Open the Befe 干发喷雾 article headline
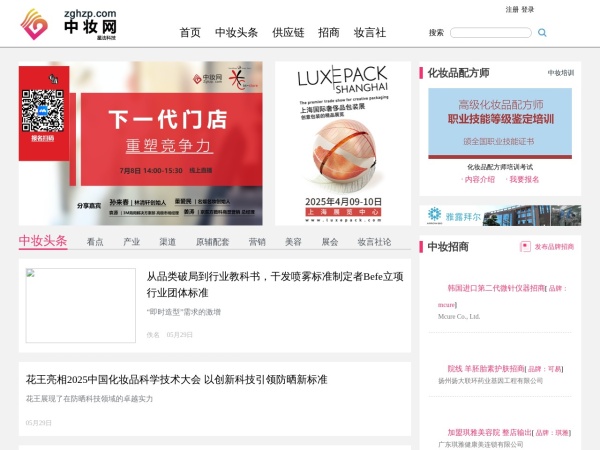The width and height of the screenshot is (600, 450). (275, 284)
